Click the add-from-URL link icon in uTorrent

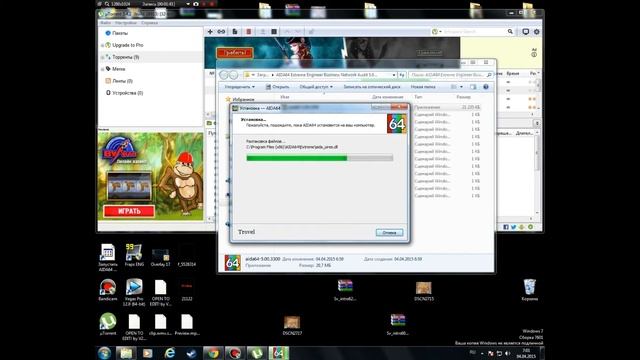coord(221,31)
